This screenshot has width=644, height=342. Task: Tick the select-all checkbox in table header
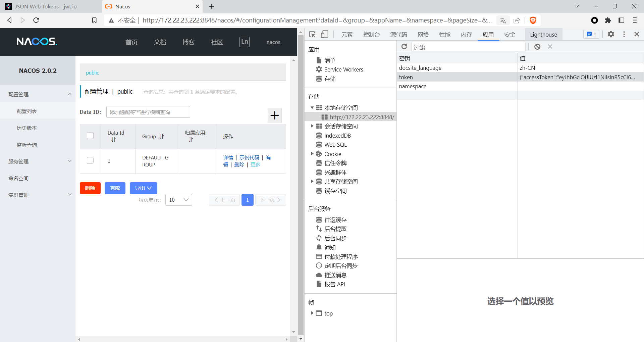[x=90, y=136]
